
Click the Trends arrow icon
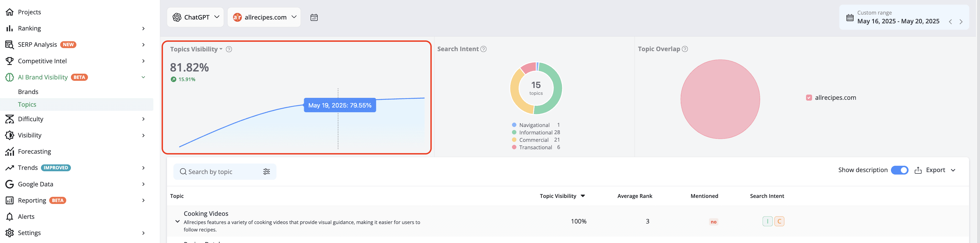coord(10,168)
